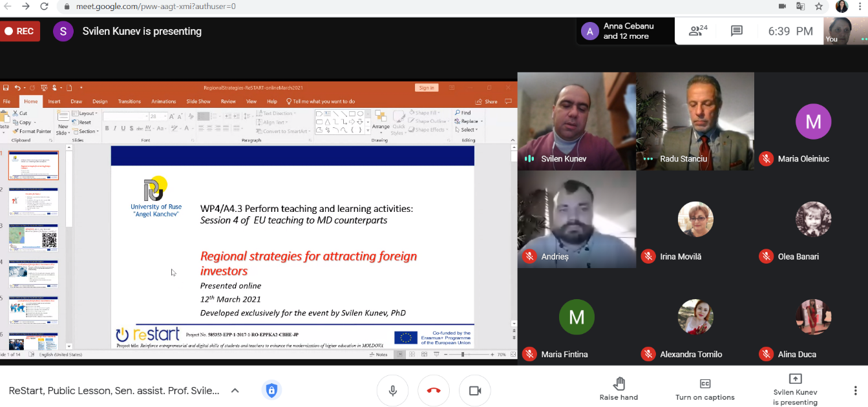Image resolution: width=868 pixels, height=407 pixels.
Task: Reload the browser page
Action: (x=44, y=6)
